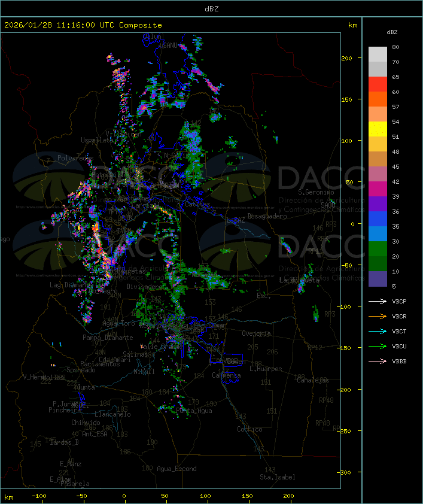This screenshot has width=423, height=504.
Task: Choose the dark green 10-20 dBZ swatch
Action: [378, 264]
